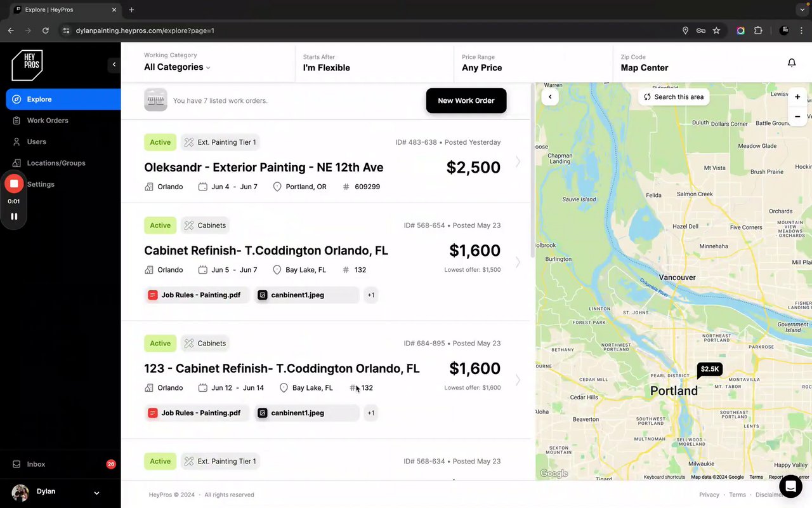The height and width of the screenshot is (508, 812).
Task: View site information icon in address bar
Action: pyautogui.click(x=66, y=30)
